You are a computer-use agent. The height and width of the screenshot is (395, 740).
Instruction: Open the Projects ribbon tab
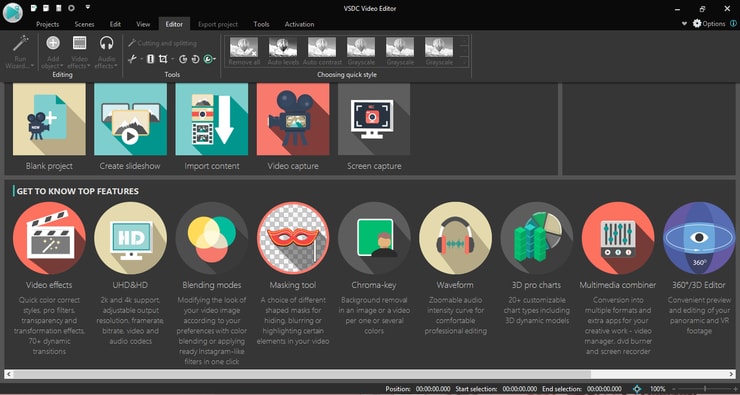tap(48, 24)
